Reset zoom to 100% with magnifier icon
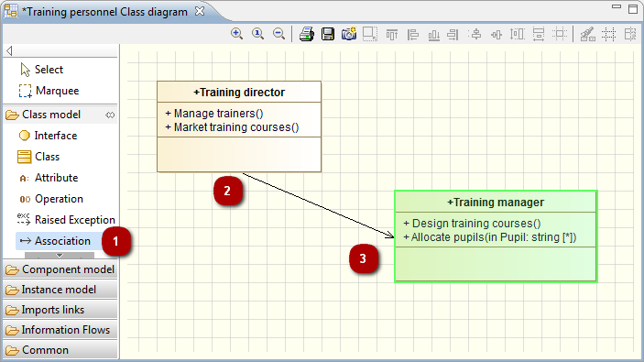The height and width of the screenshot is (362, 644). (x=258, y=34)
